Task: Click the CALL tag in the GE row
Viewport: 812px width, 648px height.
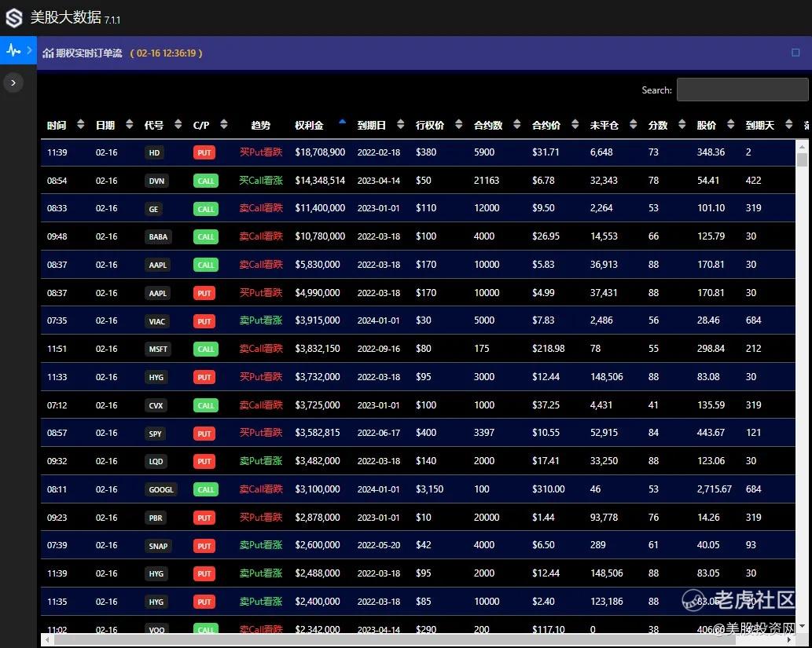Action: pyautogui.click(x=206, y=209)
